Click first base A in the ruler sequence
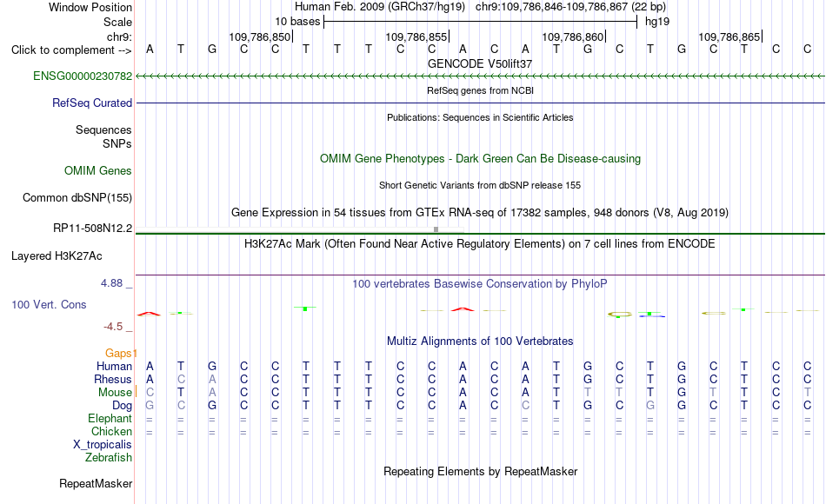 point(150,50)
